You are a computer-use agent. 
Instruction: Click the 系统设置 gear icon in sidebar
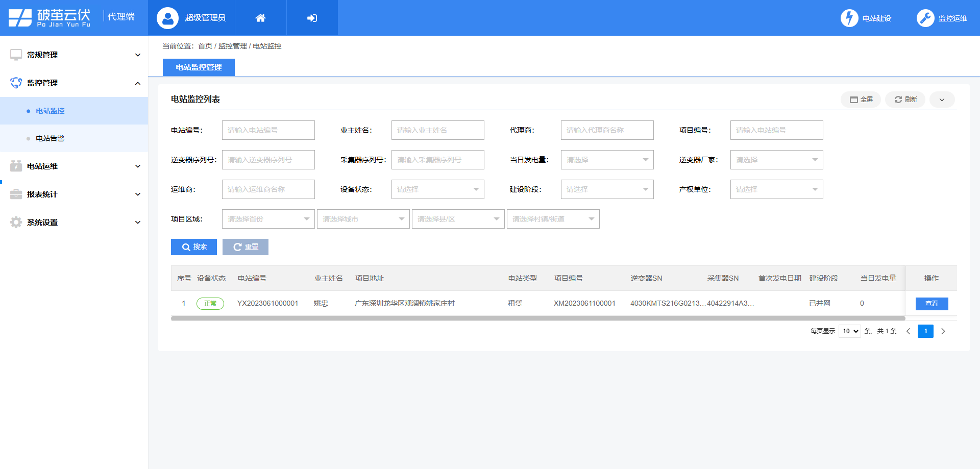pos(16,222)
